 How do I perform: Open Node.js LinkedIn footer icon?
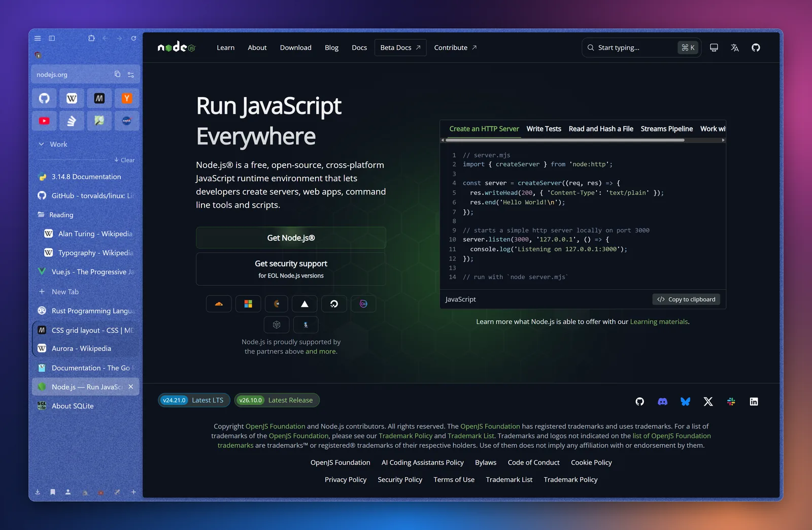754,402
